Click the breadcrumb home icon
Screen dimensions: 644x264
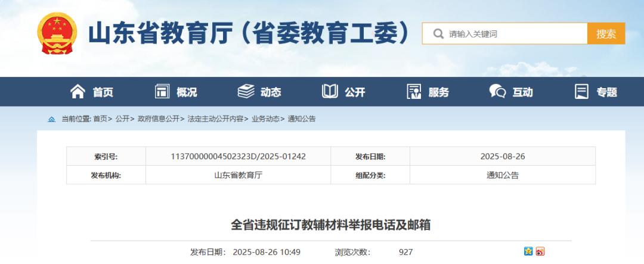[x=51, y=119]
